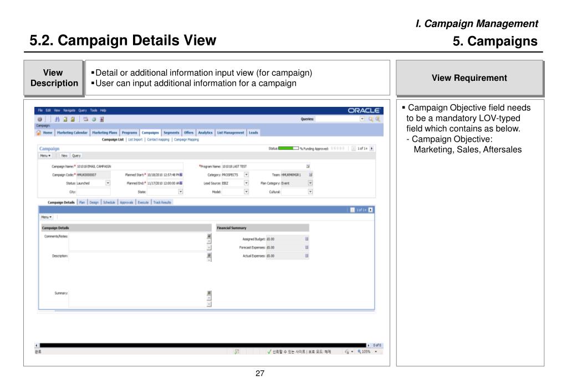The height and width of the screenshot is (392, 567).
Task: Open the Queries dropdown arrow
Action: click(x=362, y=119)
